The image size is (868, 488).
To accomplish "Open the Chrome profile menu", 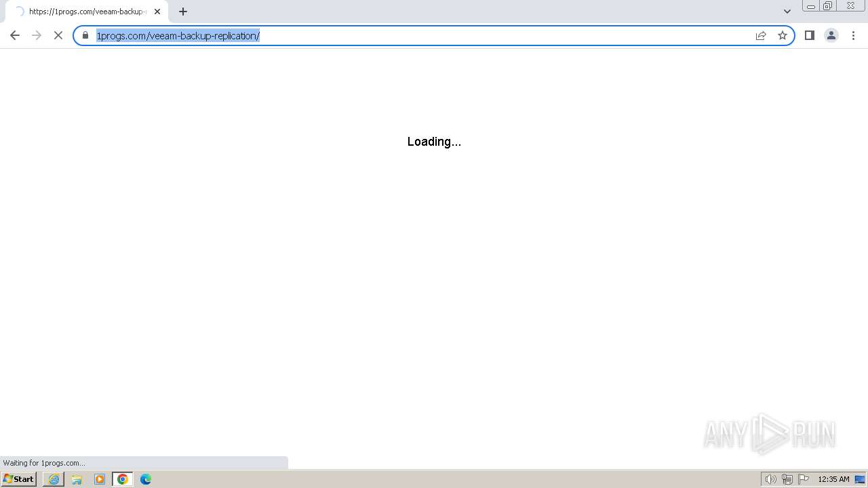I will (x=831, y=35).
